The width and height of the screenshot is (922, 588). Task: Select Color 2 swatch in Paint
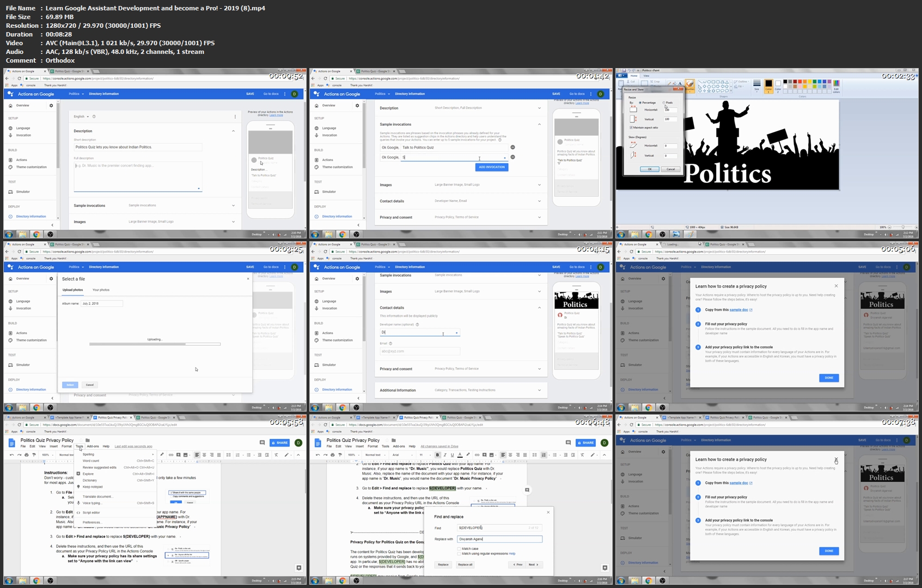[x=778, y=85]
